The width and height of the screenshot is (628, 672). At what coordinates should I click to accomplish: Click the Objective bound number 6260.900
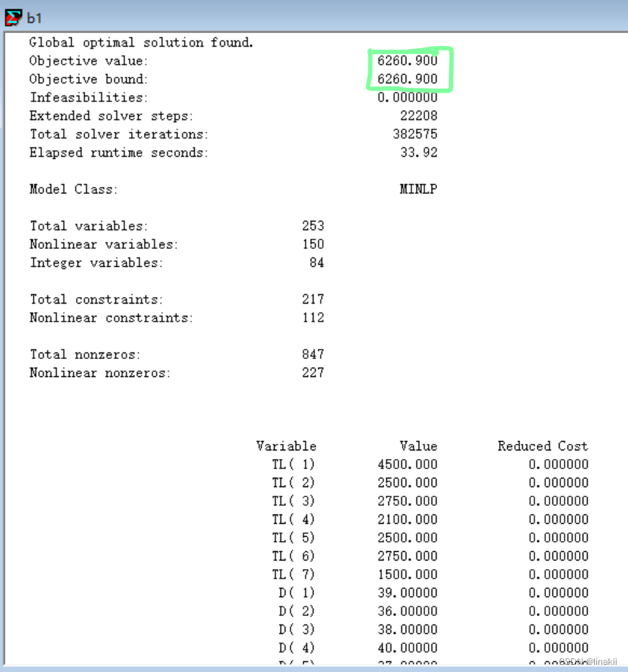tap(407, 79)
